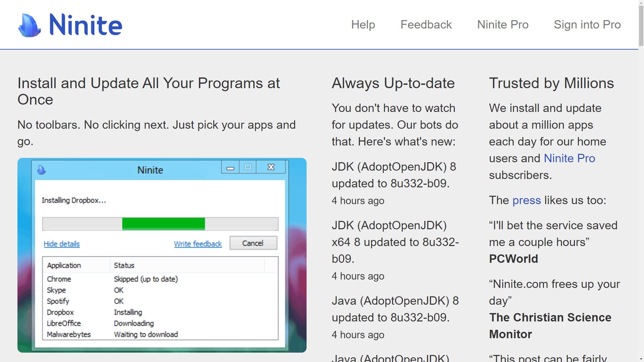Click the Sign into Pro tab
Viewport: 644px width, 362px height.
587,24
